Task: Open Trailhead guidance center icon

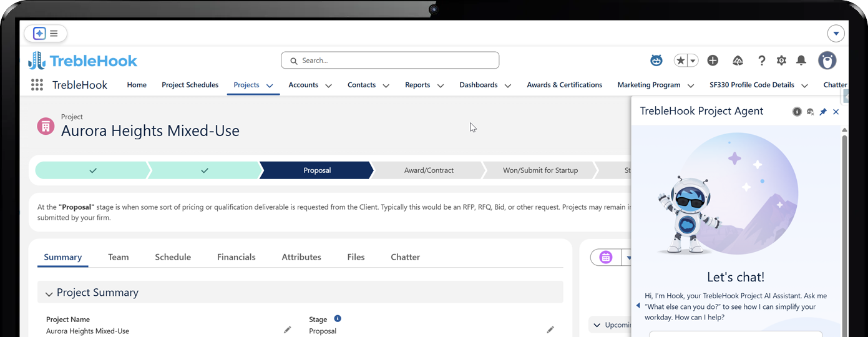Action: click(x=738, y=61)
